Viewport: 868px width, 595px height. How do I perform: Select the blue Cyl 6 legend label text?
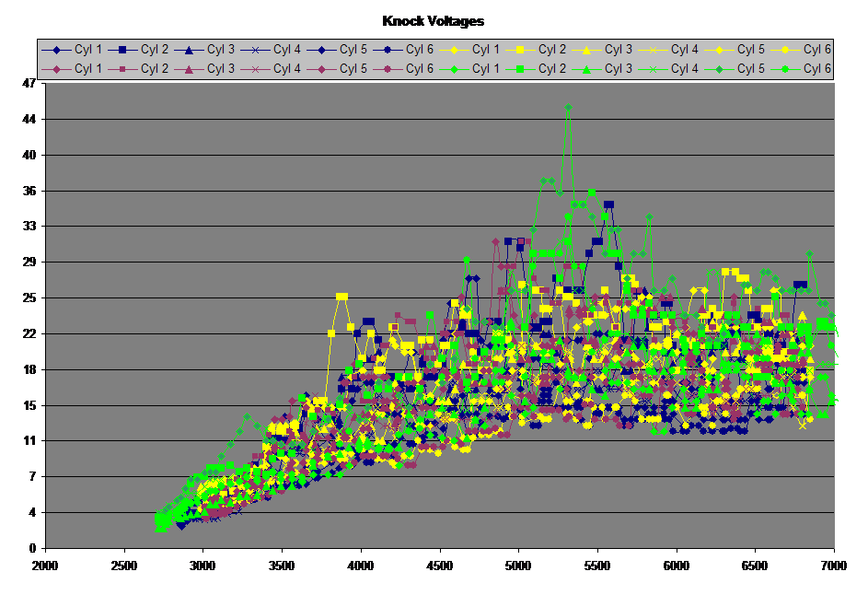419,50
